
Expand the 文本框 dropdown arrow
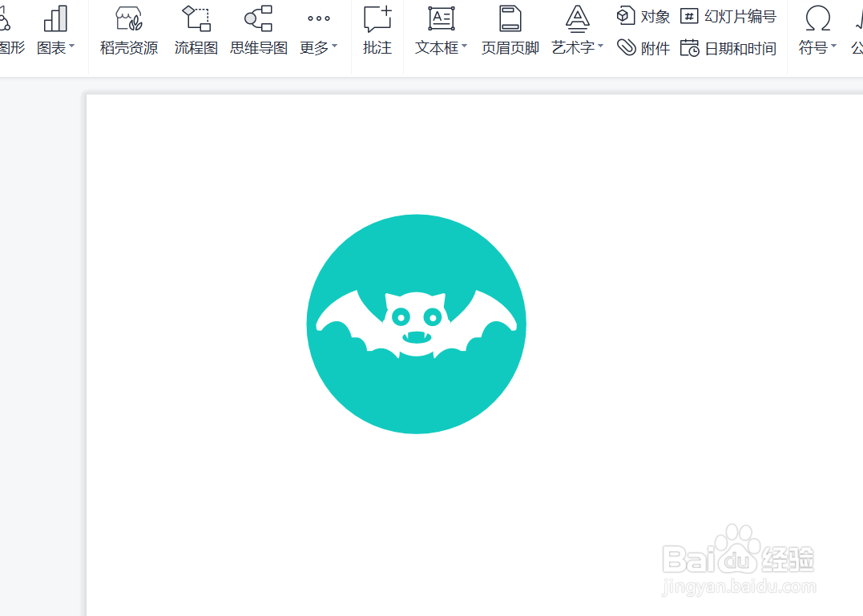[464, 46]
